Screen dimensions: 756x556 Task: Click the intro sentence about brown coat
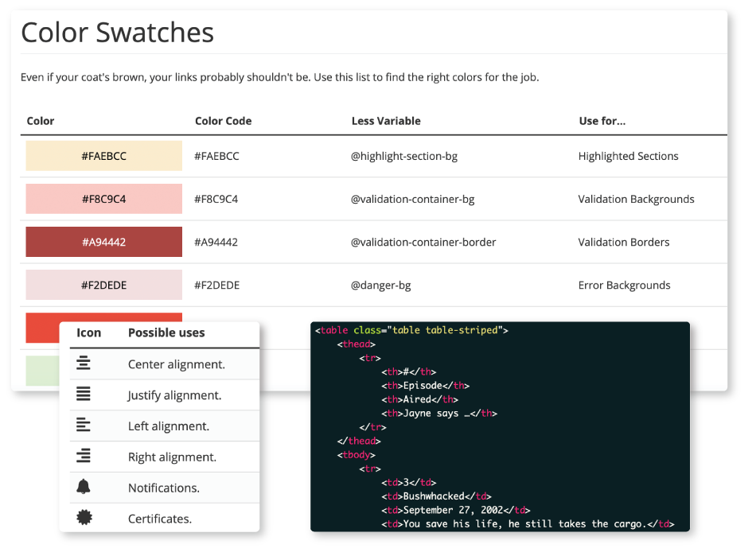pyautogui.click(x=279, y=78)
